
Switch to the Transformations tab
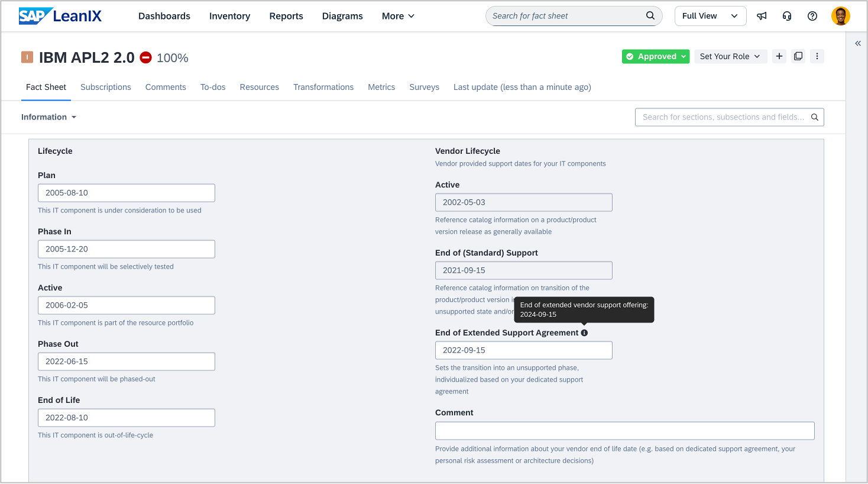point(323,87)
